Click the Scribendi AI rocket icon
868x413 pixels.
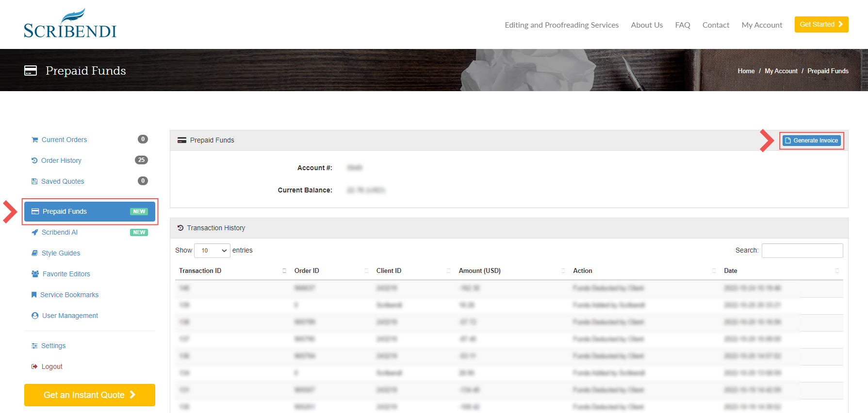(x=35, y=232)
